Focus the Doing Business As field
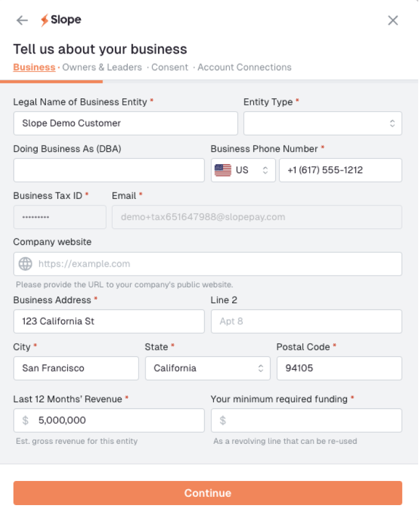 pyautogui.click(x=109, y=170)
